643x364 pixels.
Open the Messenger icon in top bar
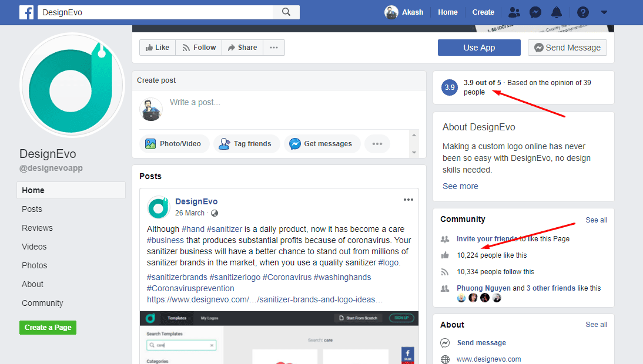point(535,12)
